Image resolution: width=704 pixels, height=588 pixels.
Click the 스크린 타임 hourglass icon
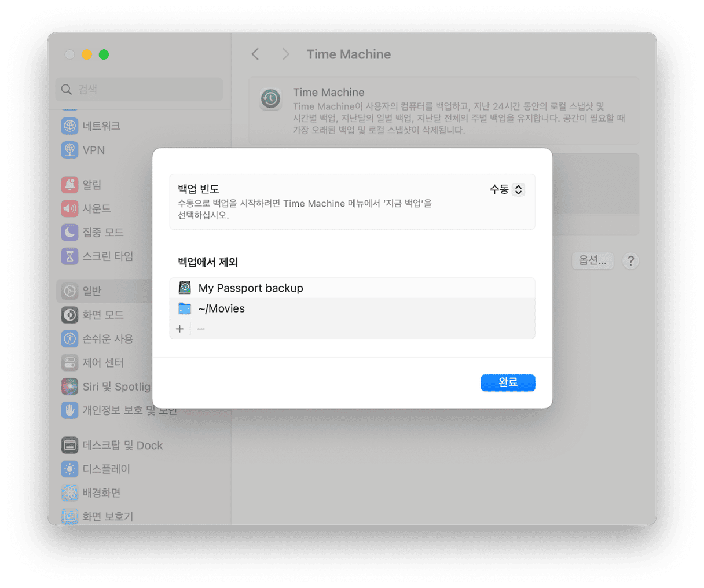(69, 256)
